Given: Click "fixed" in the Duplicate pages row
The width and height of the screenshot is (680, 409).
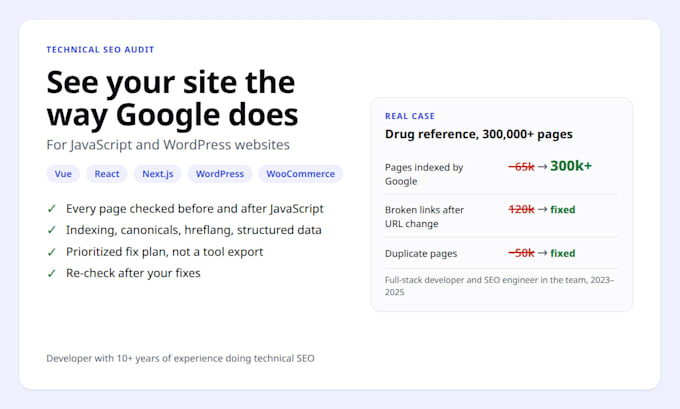Looking at the screenshot, I should (x=562, y=253).
